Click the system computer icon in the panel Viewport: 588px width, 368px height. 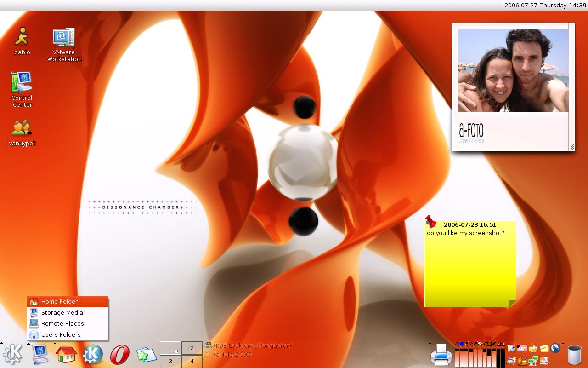40,355
